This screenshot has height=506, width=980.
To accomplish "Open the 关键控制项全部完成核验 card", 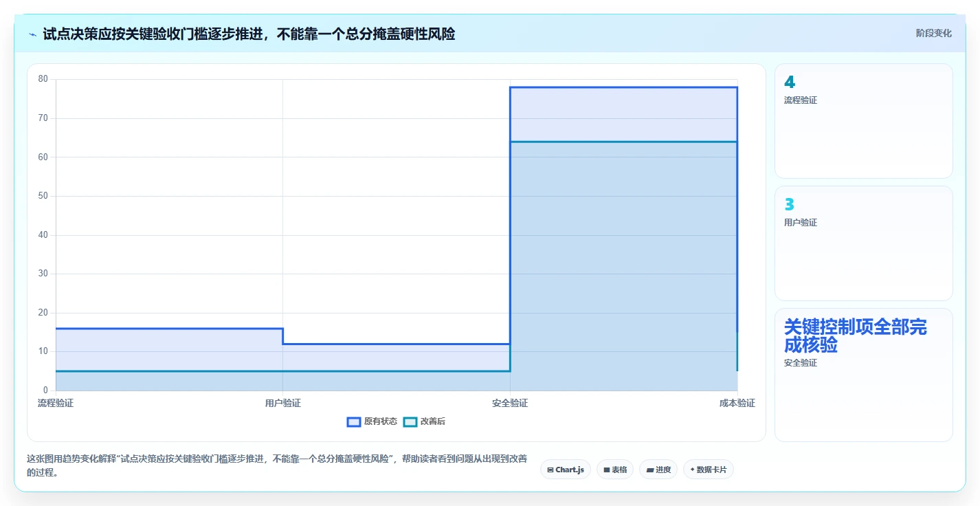I will click(x=864, y=375).
